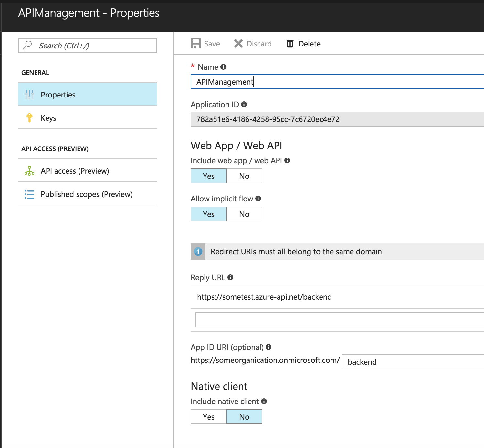Click the Delete button label
484x448 pixels.
click(x=310, y=44)
